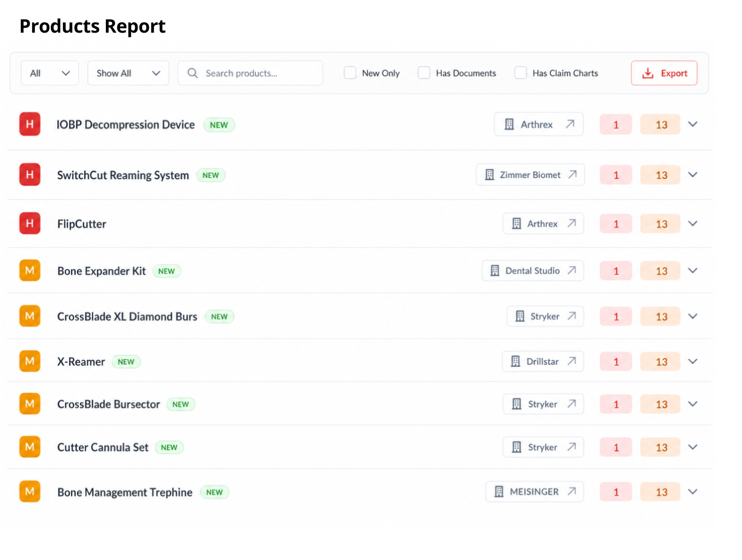Screen dimensions: 742x560
Task: Click the download icon in Export button
Action: click(648, 73)
